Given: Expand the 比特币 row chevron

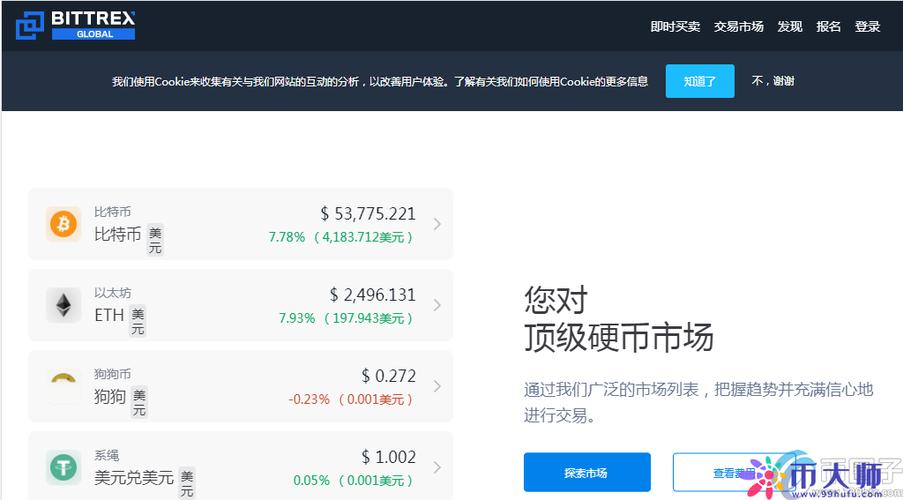Looking at the screenshot, I should tap(437, 224).
